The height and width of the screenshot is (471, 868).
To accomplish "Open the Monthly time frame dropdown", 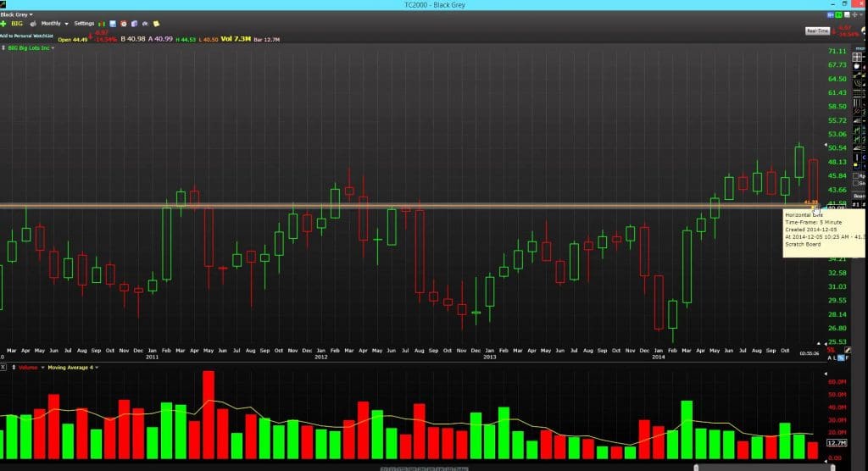I will (x=54, y=24).
